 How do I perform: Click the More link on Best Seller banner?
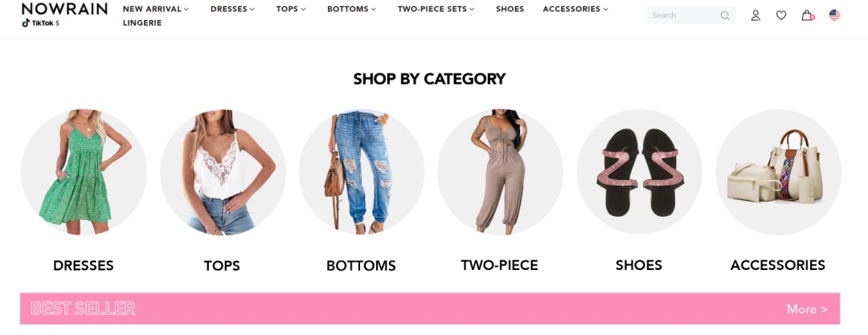807,309
